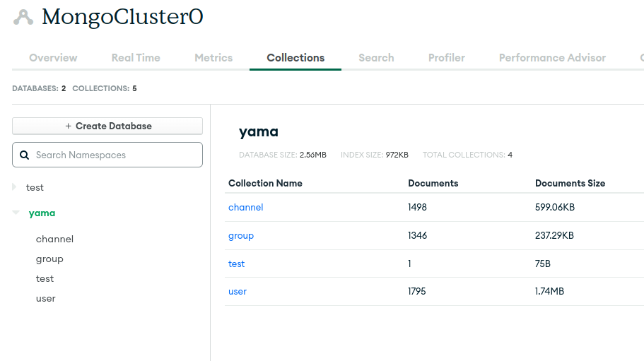This screenshot has height=361, width=644.
Task: Select the Collections tab
Action: coord(295,58)
